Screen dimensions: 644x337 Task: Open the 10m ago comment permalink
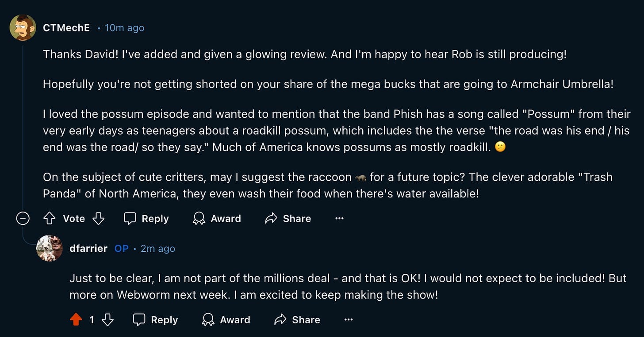click(x=125, y=28)
